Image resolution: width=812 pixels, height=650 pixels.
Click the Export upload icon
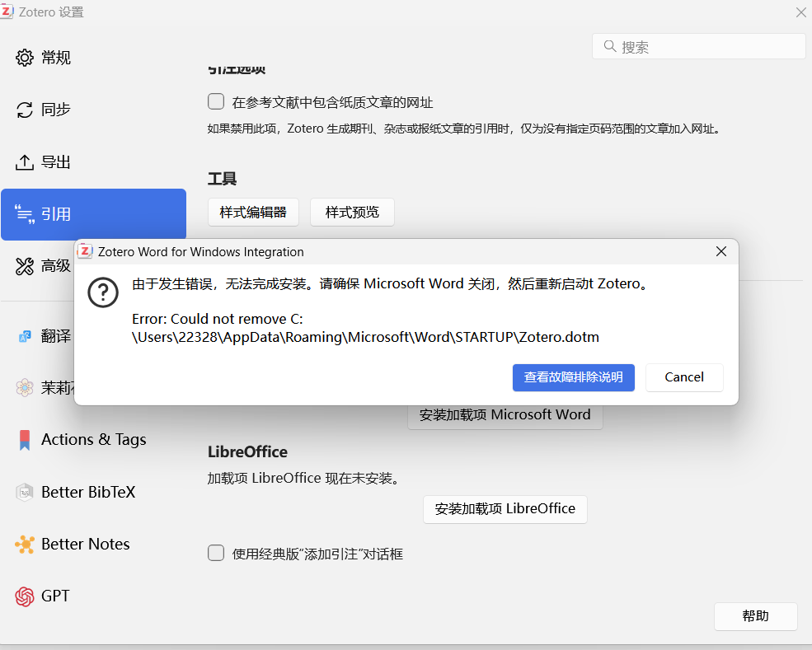(25, 162)
